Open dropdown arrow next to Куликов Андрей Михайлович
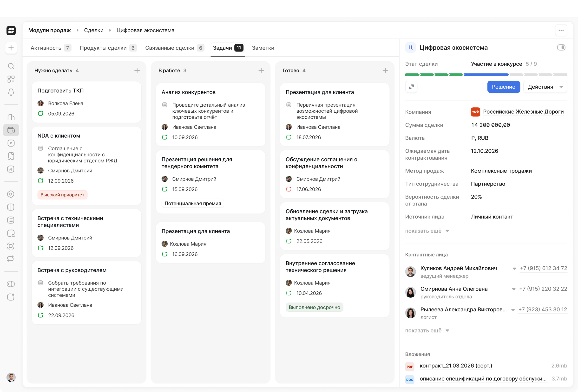Viewport: 578px width, 392px height. click(514, 269)
